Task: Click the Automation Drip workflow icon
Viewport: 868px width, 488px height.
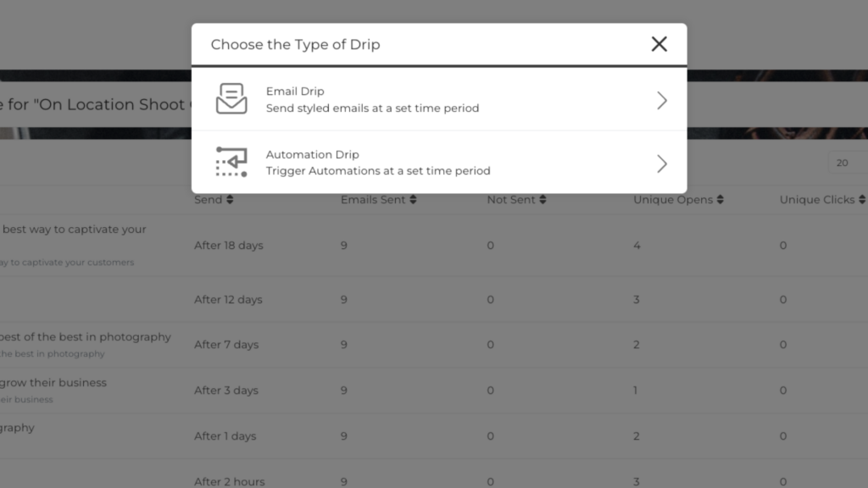Action: 231,162
